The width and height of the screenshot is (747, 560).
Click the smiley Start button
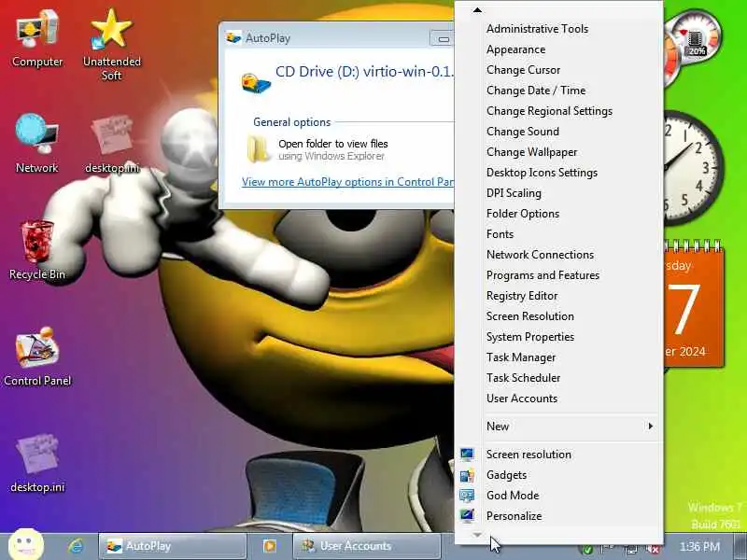pyautogui.click(x=26, y=544)
